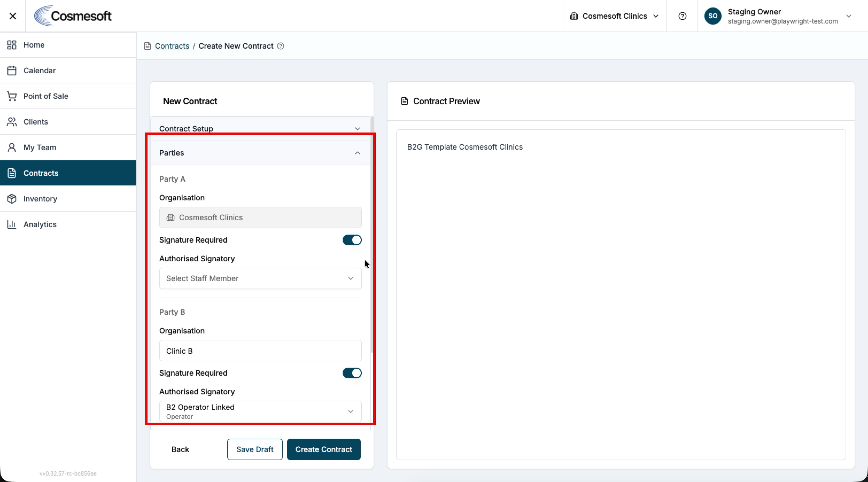868x482 pixels.
Task: Open Calendar from the sidebar
Action: click(x=68, y=70)
